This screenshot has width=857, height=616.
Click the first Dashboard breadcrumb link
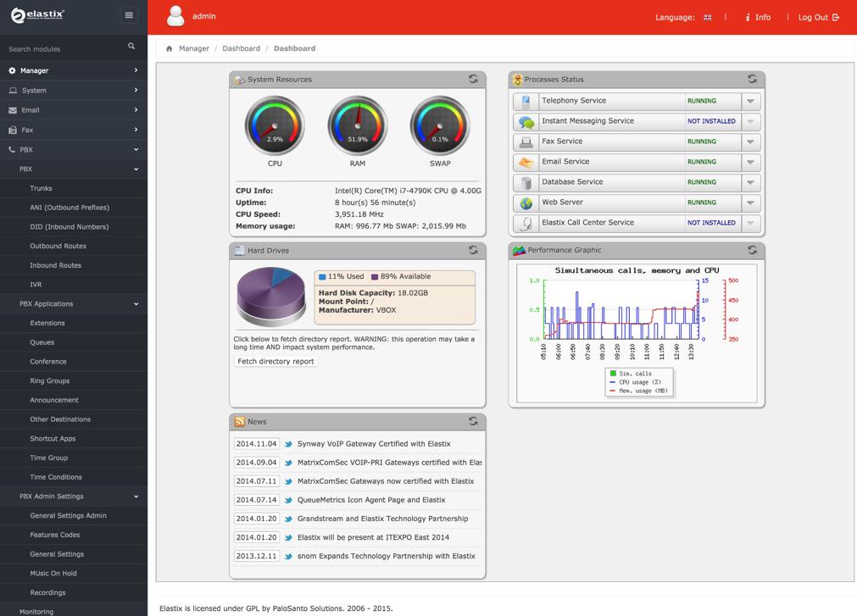pyautogui.click(x=241, y=48)
